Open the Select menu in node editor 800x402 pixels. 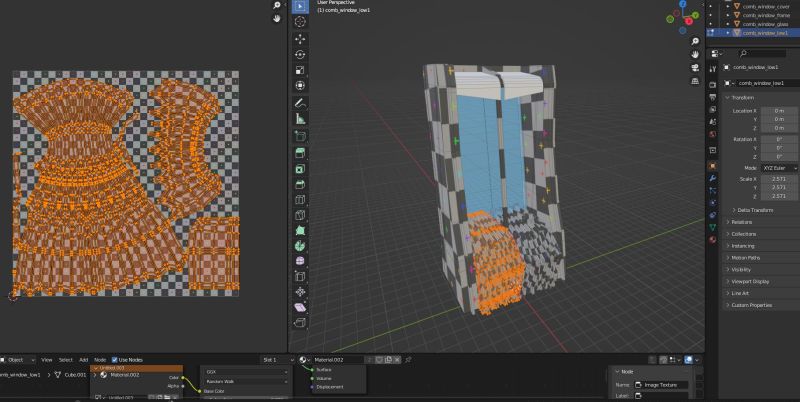[x=65, y=360]
